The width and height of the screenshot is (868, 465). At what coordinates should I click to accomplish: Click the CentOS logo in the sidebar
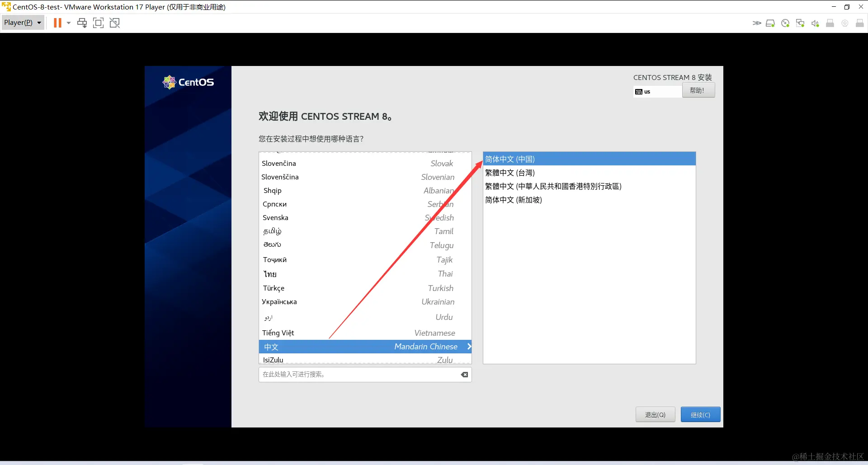188,82
